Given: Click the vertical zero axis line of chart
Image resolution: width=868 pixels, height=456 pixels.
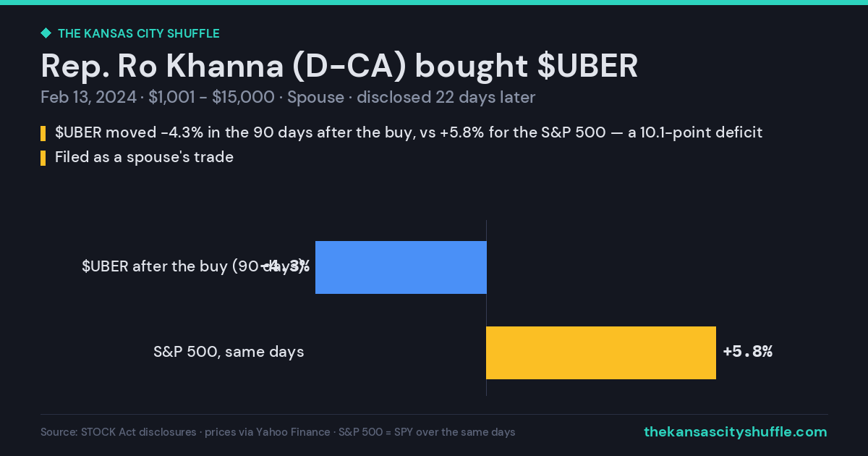Looking at the screenshot, I should pos(486,308).
